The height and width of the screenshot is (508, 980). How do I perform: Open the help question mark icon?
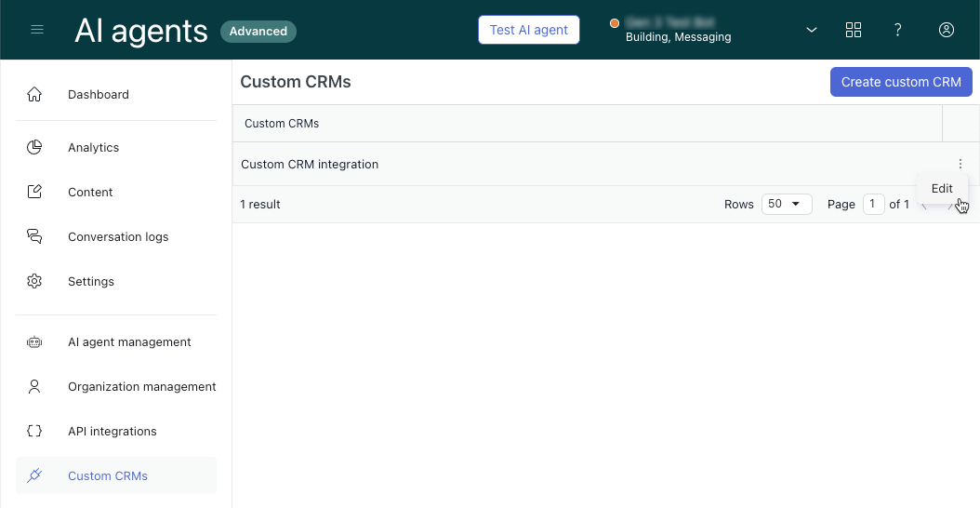click(x=898, y=30)
